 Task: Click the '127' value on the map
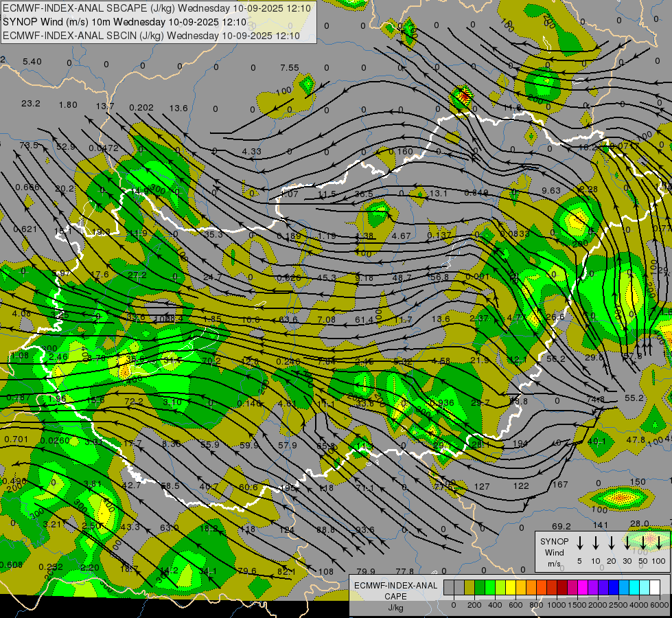click(x=482, y=486)
